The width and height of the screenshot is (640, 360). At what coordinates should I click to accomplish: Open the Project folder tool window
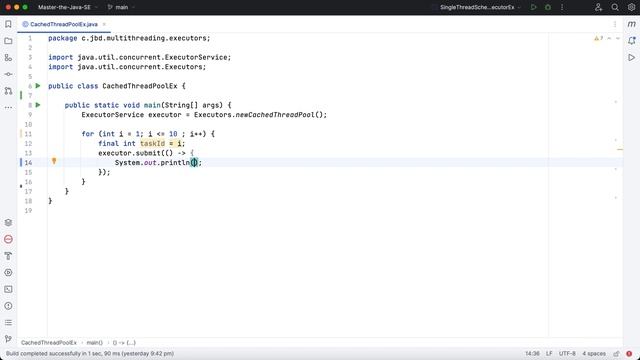(x=8, y=41)
